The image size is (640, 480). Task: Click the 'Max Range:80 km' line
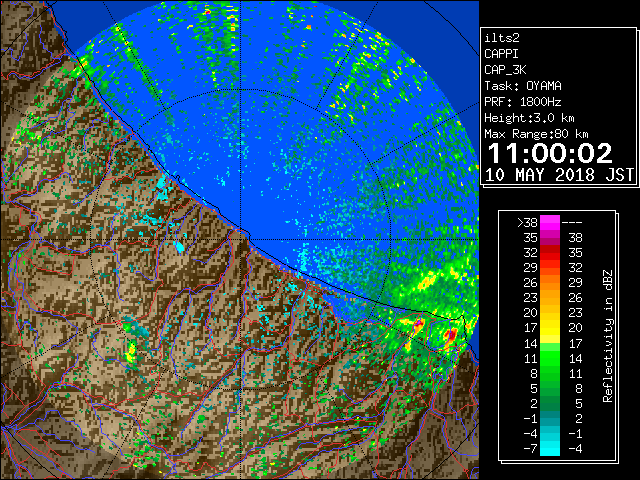click(x=536, y=134)
